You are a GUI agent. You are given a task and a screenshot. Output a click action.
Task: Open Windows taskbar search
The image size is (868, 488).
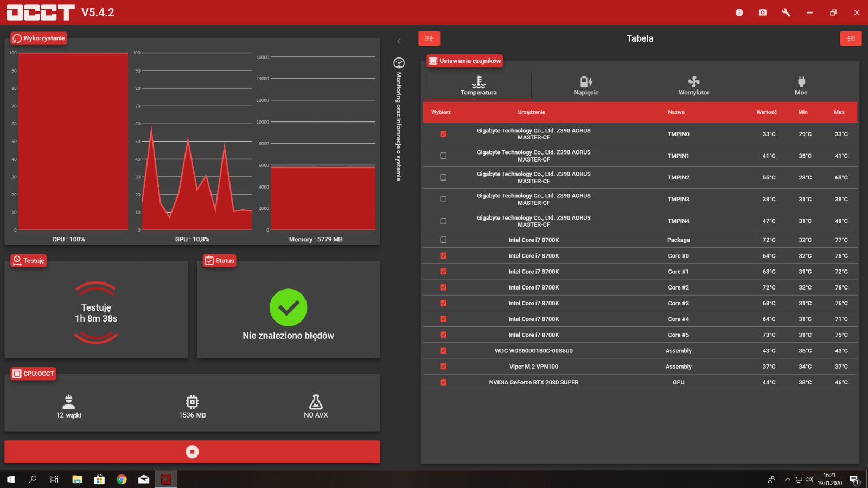click(33, 479)
